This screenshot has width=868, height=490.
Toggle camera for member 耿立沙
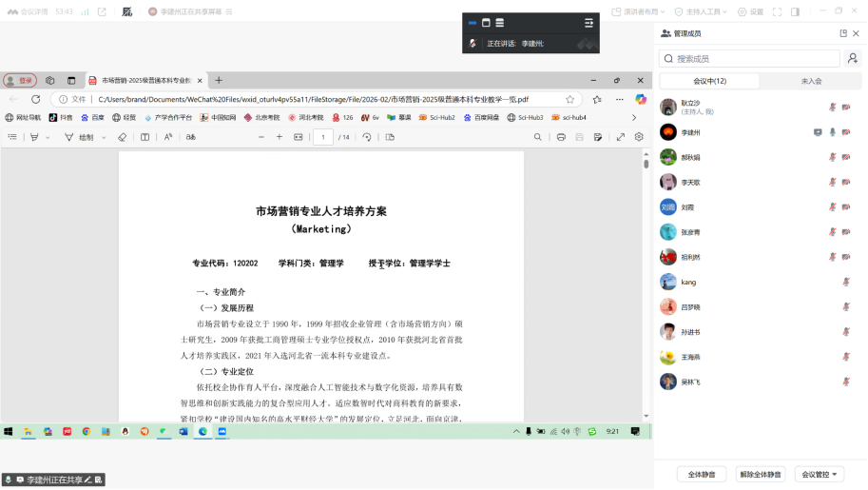click(845, 108)
